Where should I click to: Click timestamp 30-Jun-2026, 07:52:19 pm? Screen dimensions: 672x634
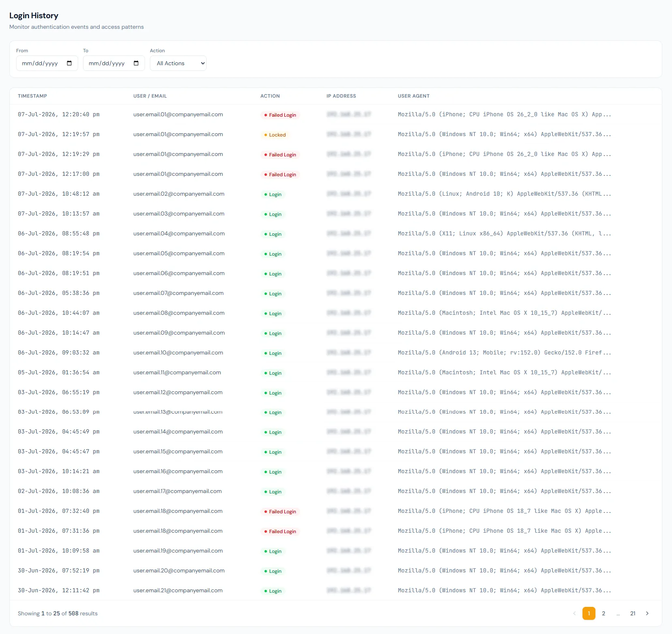59,570
